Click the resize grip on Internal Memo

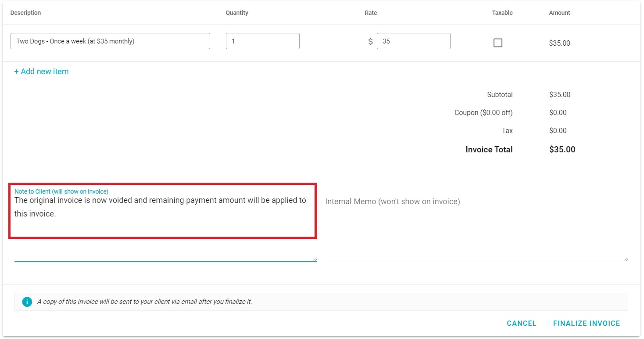[x=625, y=258]
